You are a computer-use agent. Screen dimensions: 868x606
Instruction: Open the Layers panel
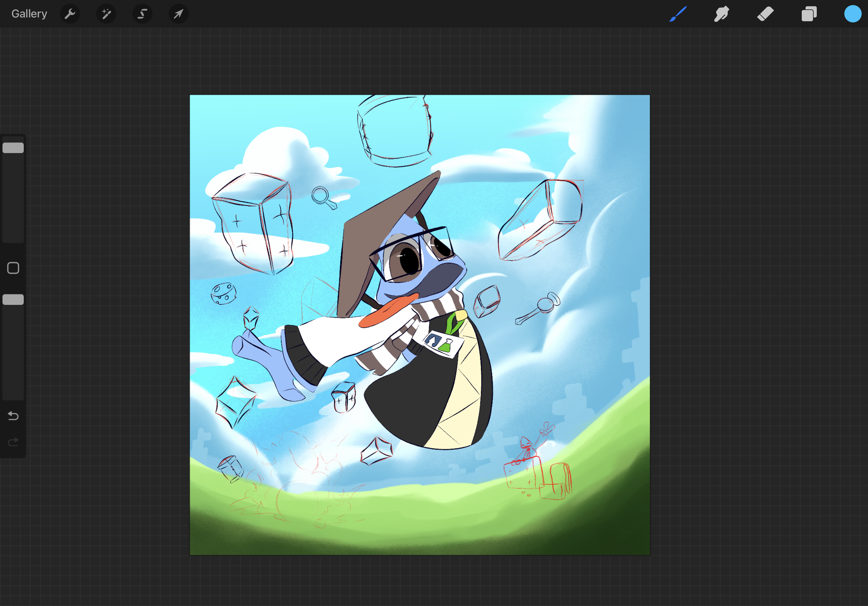coord(809,14)
